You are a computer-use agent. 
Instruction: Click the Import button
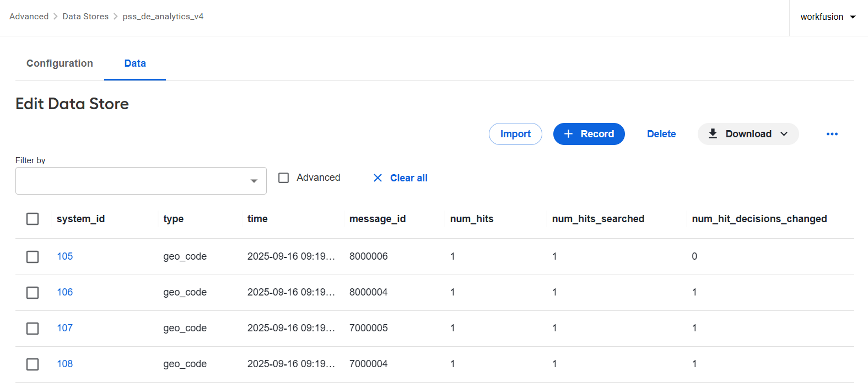515,134
